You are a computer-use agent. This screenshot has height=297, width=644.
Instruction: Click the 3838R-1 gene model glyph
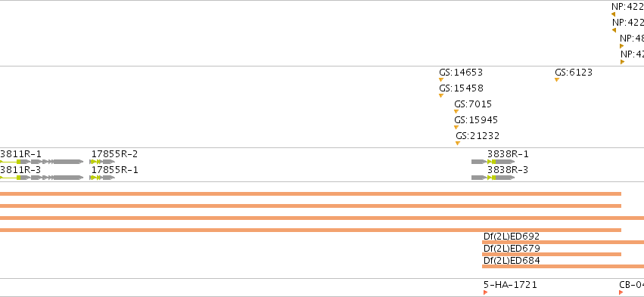click(493, 162)
